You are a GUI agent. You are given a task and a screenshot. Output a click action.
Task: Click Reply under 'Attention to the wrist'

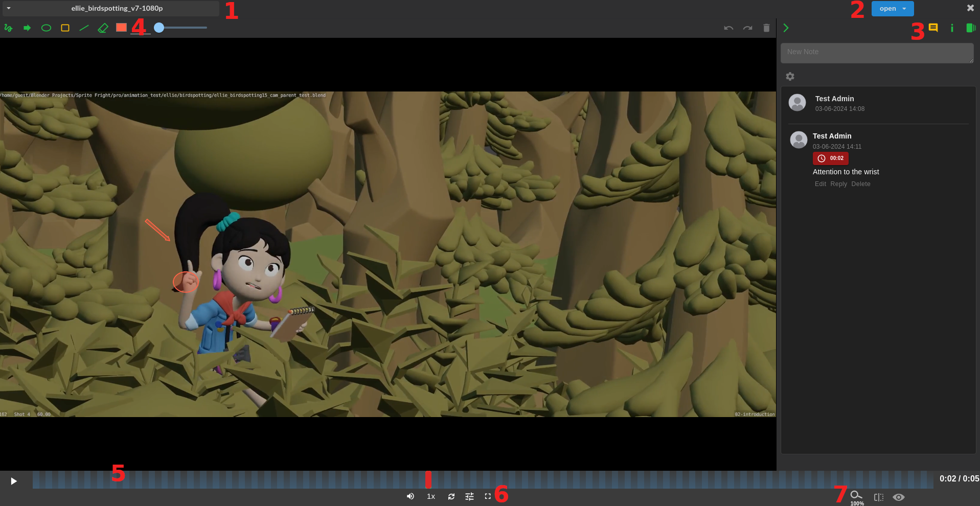(x=838, y=184)
